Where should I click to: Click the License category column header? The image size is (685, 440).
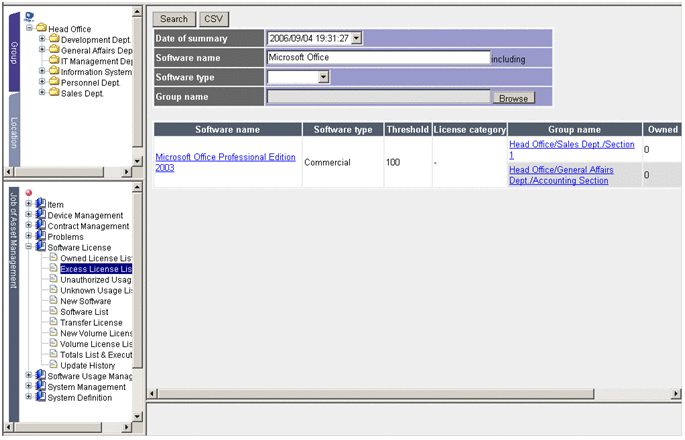tap(470, 129)
